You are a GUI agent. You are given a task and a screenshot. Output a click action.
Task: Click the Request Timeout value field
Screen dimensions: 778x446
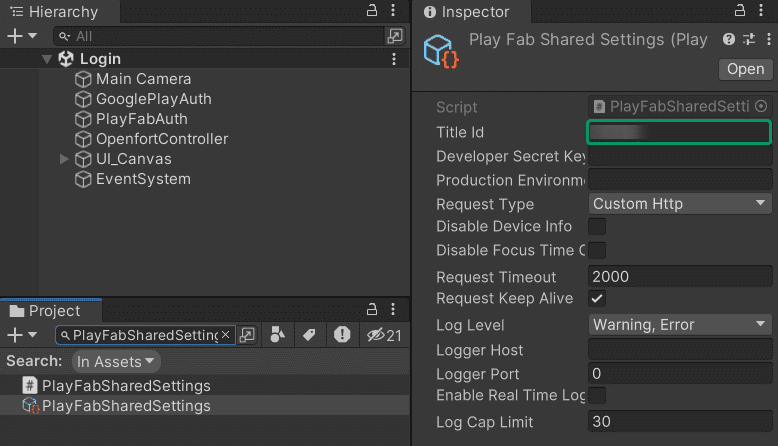680,276
